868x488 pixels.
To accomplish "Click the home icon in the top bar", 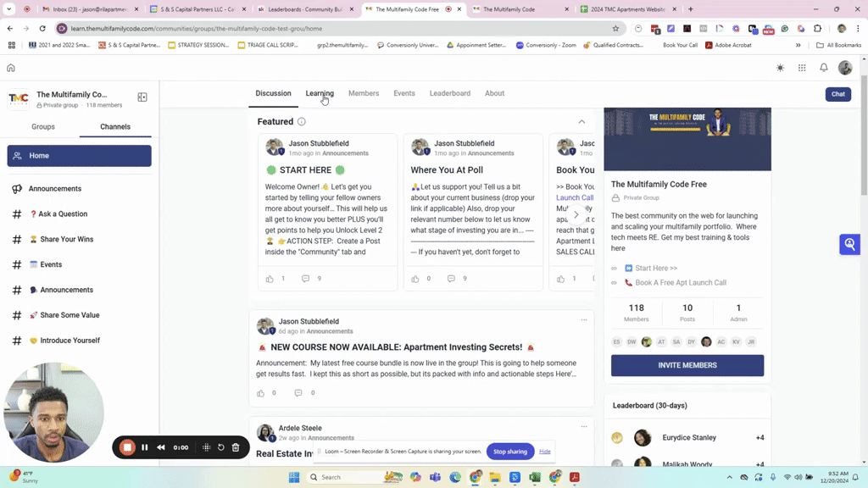I will [x=10, y=68].
